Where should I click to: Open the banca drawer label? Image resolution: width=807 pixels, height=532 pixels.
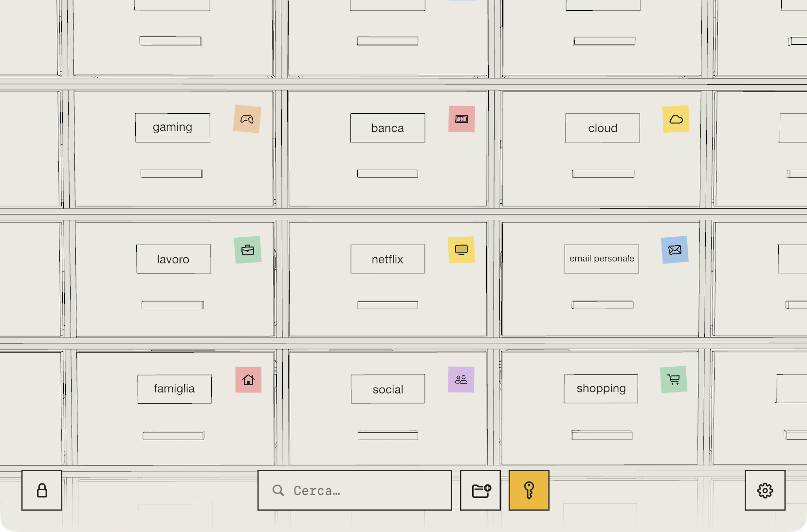(x=387, y=128)
